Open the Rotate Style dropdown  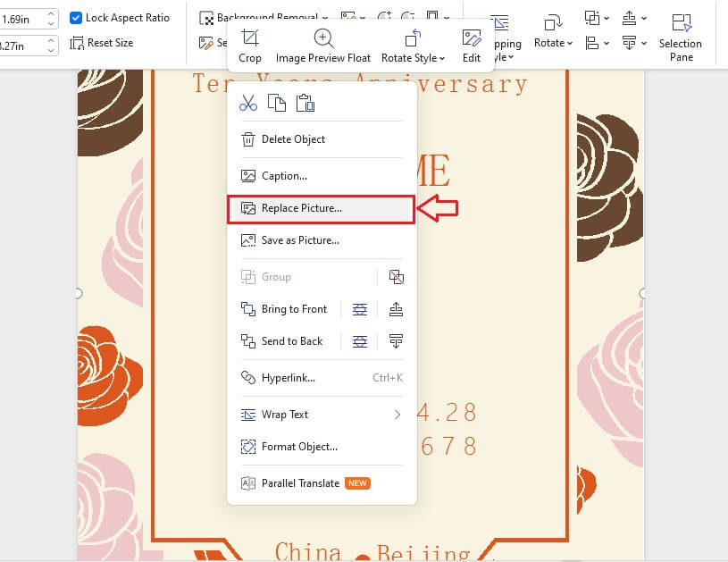(413, 46)
